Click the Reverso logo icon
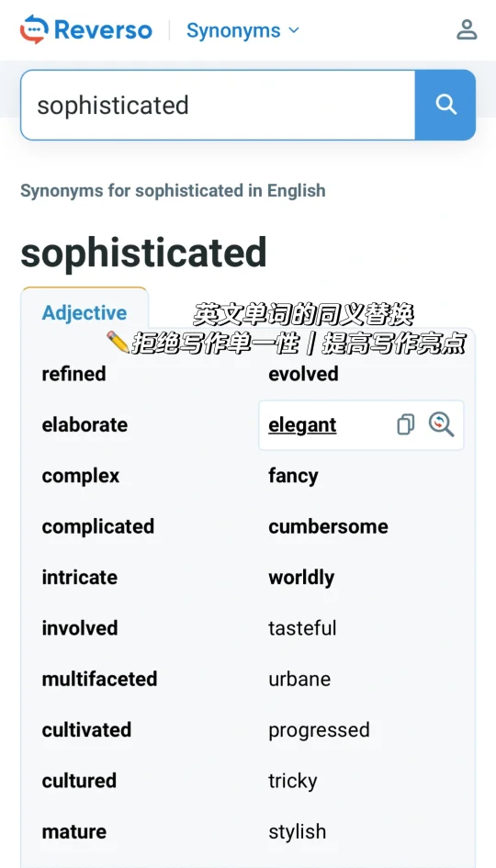The image size is (496, 868). [x=34, y=29]
